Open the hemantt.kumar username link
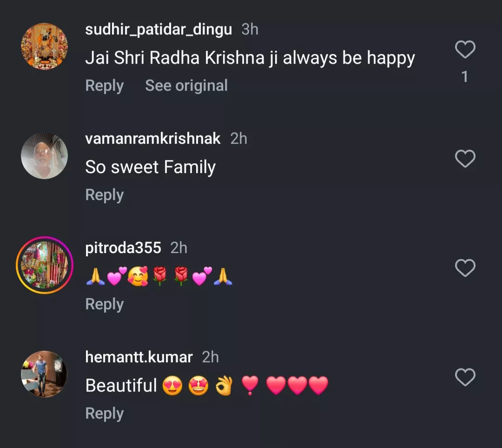This screenshot has width=502, height=448. point(139,357)
